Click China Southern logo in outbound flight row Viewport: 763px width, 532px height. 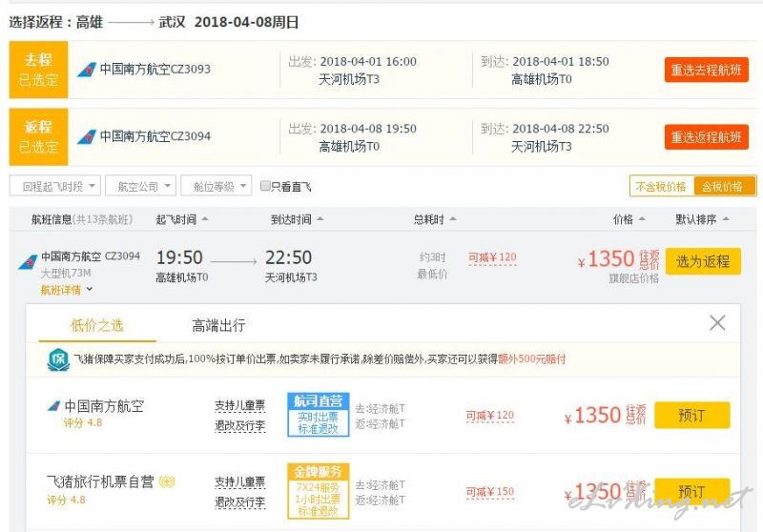87,70
